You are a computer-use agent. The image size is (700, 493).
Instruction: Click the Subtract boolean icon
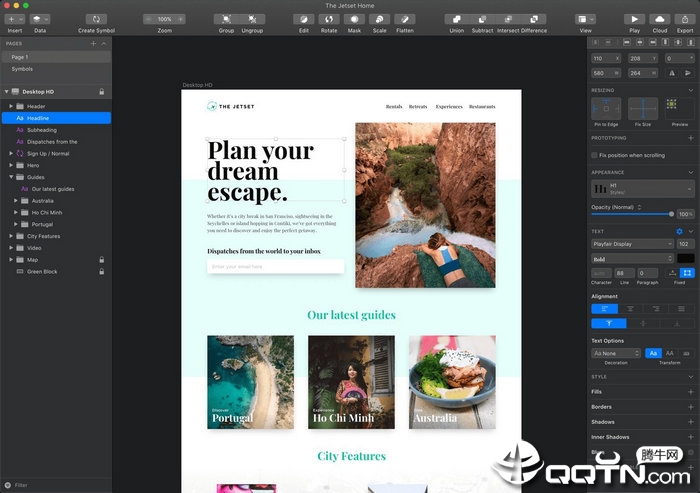483,19
